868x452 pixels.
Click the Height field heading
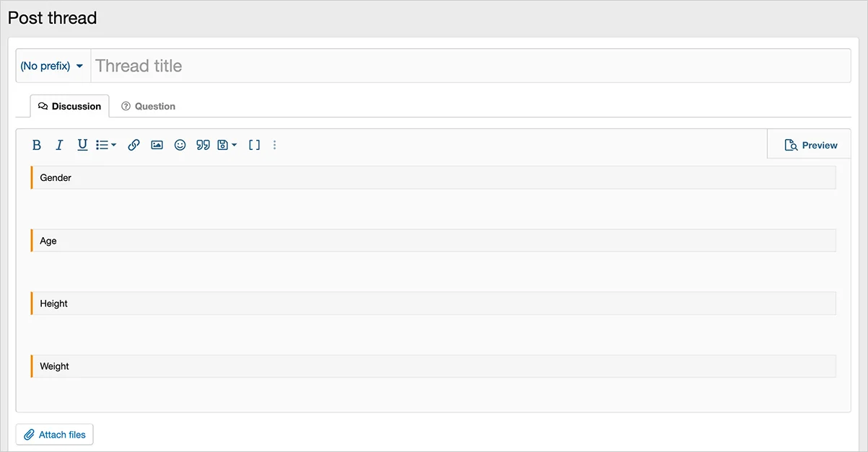pyautogui.click(x=54, y=303)
